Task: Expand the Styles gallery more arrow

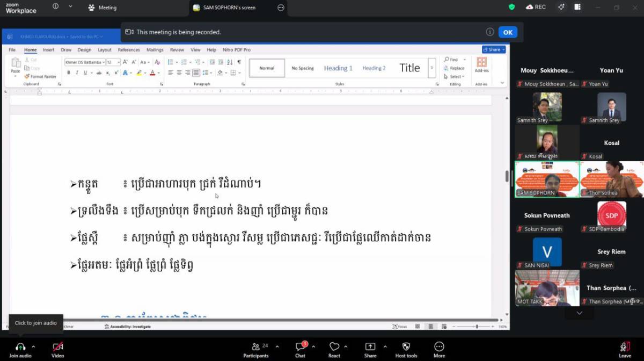Action: point(432,68)
